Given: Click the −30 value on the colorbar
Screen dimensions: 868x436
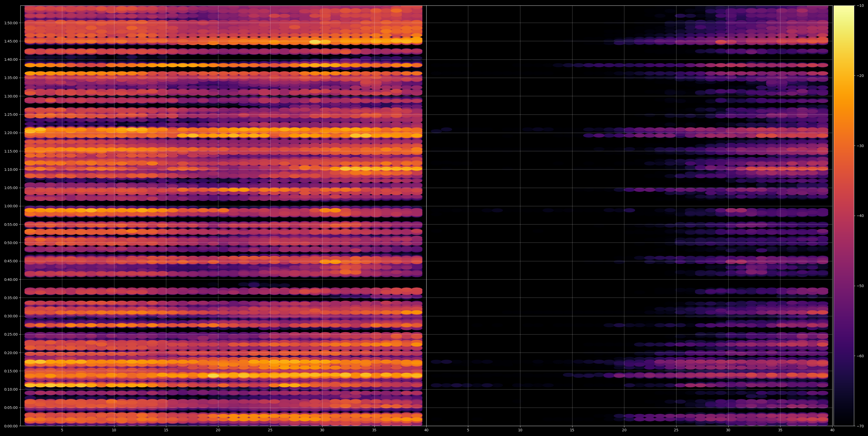Looking at the screenshot, I should [x=860, y=146].
